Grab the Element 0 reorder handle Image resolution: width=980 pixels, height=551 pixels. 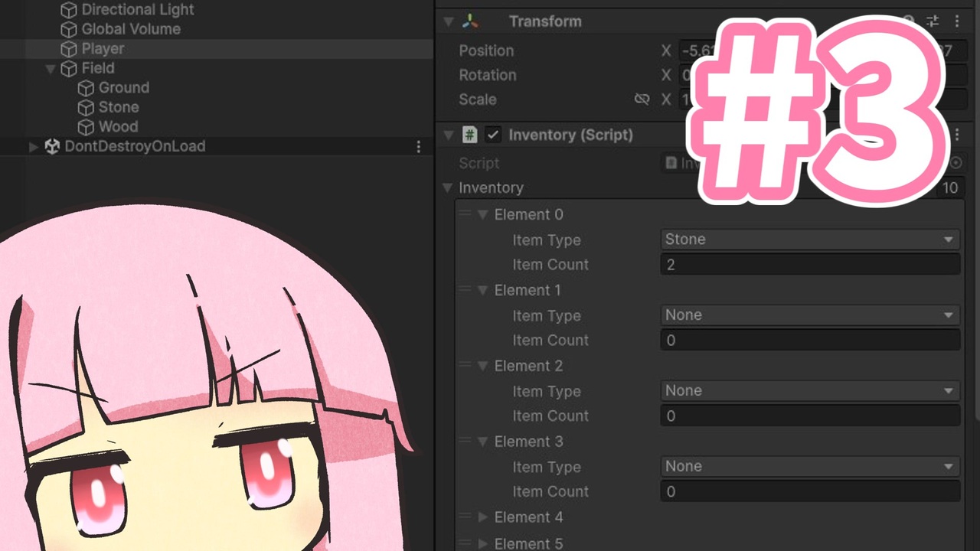(x=464, y=214)
